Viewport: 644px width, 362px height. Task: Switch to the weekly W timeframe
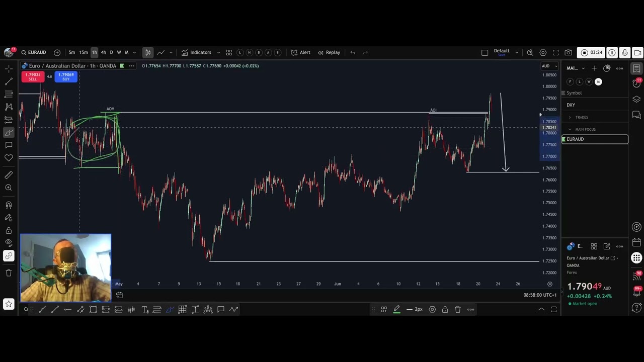click(119, 52)
